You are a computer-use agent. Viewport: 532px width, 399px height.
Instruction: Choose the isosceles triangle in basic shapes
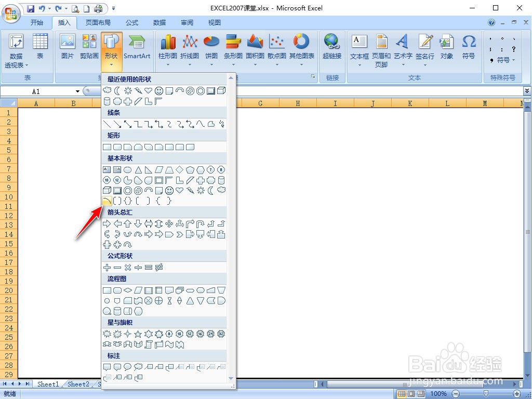tap(138, 170)
